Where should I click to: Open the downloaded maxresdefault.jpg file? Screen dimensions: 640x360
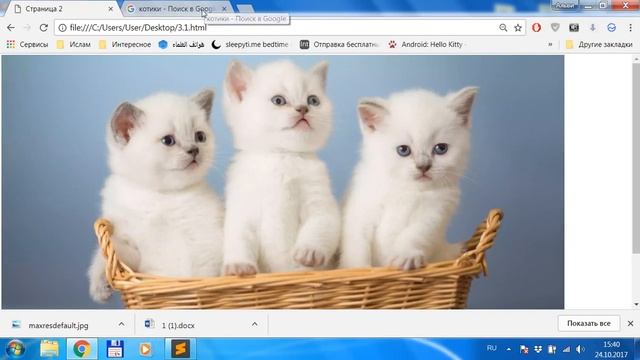58,325
